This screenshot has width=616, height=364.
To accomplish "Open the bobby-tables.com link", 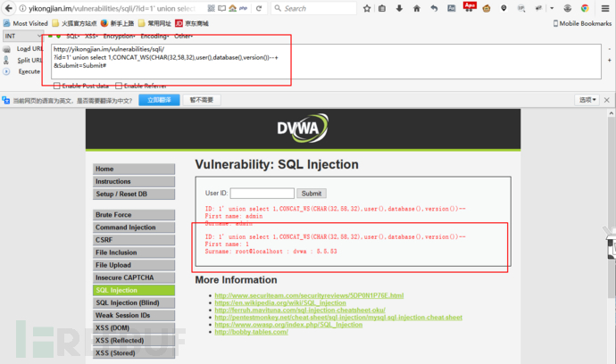I will (x=252, y=332).
